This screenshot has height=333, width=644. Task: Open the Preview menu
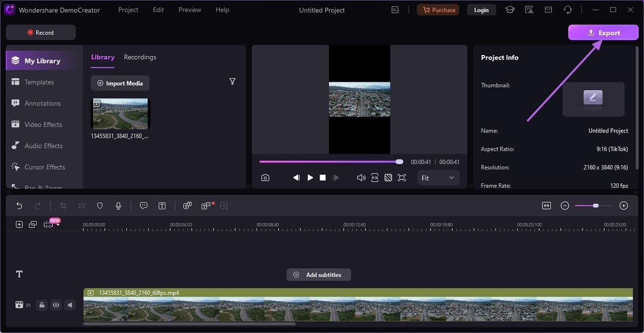coord(190,10)
